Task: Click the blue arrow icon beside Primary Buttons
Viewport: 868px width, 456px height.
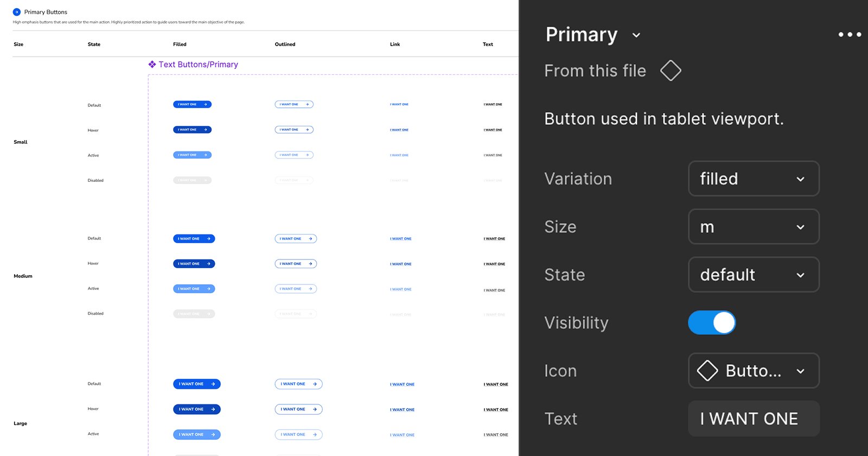Action: (x=17, y=12)
